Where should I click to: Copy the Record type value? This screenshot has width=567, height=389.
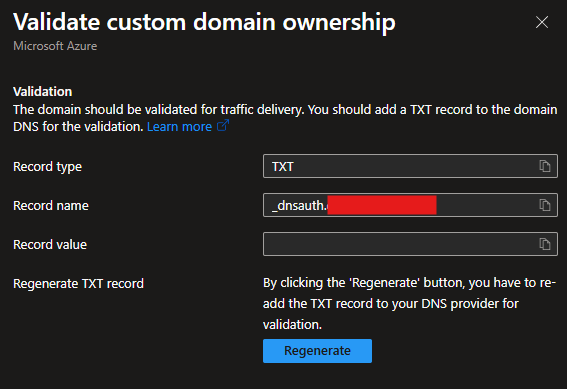(545, 166)
